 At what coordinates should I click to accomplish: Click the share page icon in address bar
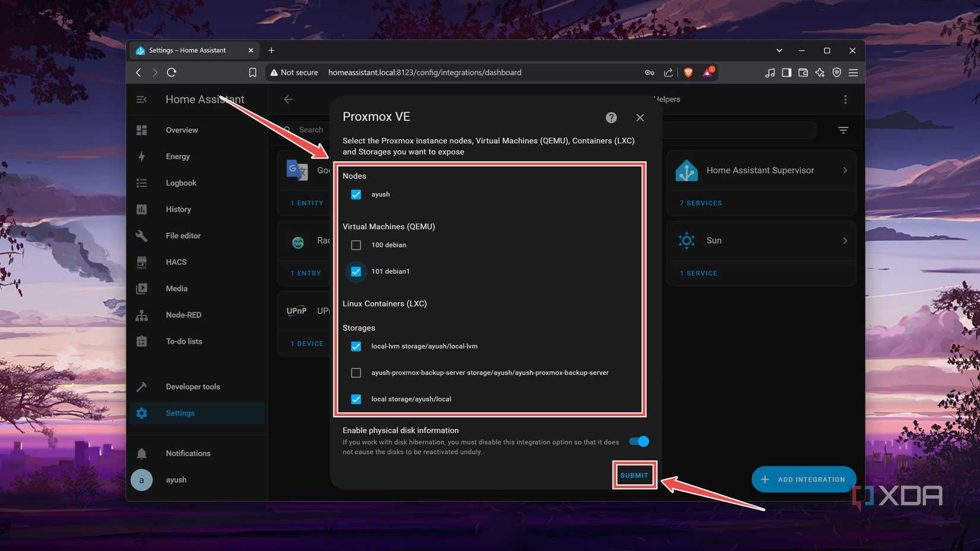(668, 72)
